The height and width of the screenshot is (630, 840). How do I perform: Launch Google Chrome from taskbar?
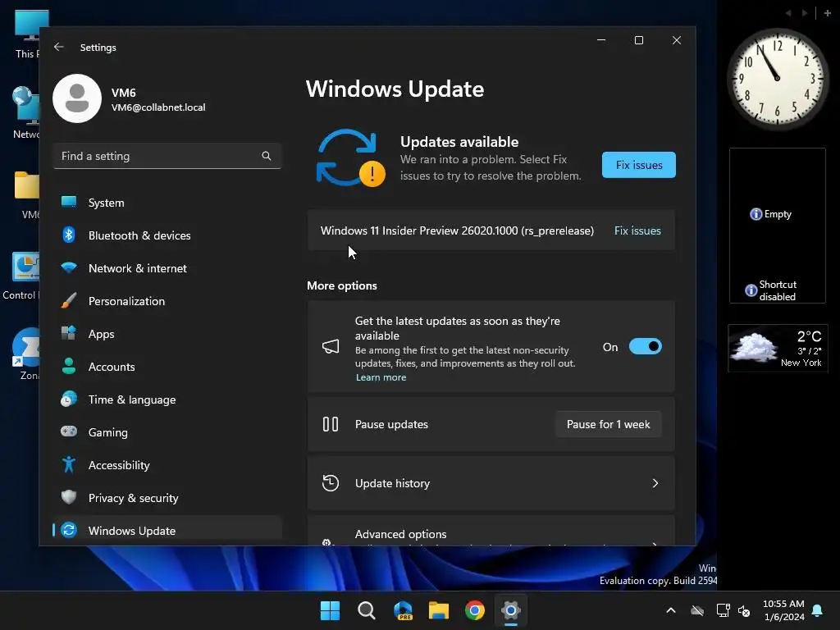475,610
